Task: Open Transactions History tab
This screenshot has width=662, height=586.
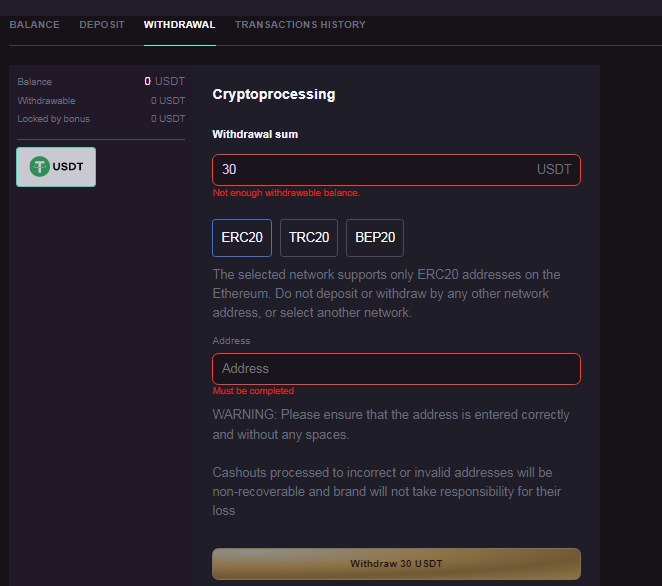Action: pyautogui.click(x=300, y=25)
